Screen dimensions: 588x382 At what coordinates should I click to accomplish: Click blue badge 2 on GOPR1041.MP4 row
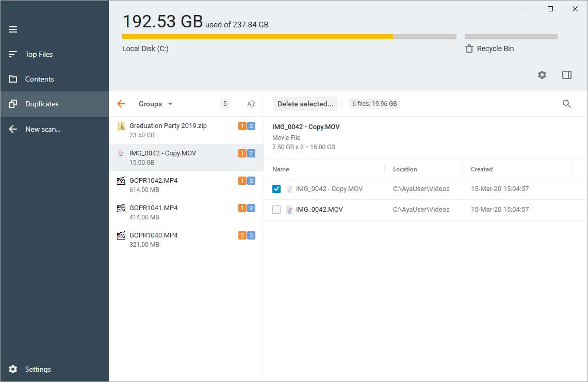pyautogui.click(x=251, y=208)
